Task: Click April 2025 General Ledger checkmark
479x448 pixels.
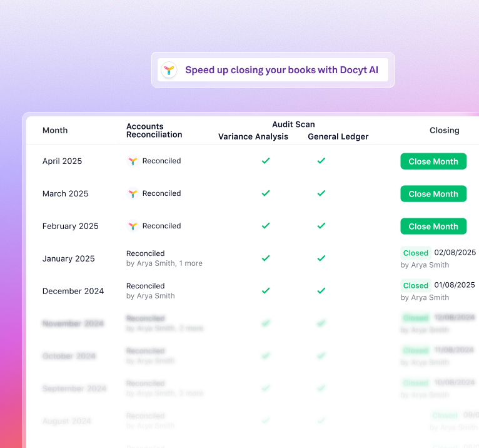Action: tap(321, 161)
